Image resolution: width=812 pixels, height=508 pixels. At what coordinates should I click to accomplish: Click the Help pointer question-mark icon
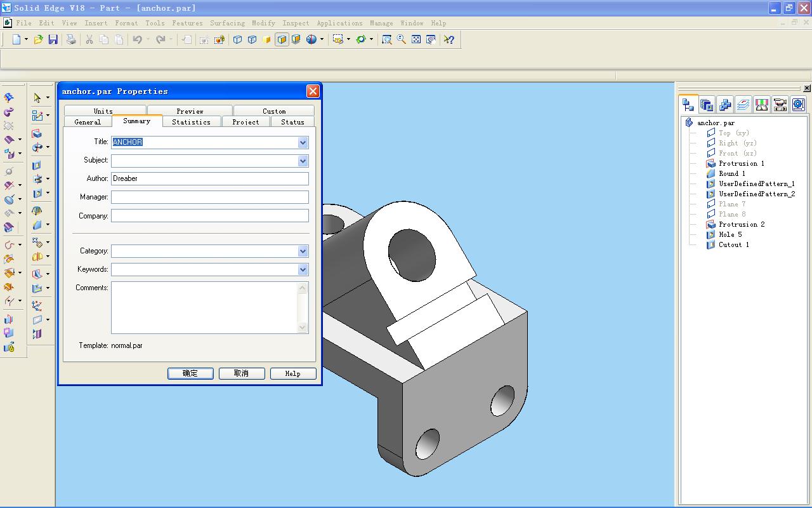click(x=449, y=39)
